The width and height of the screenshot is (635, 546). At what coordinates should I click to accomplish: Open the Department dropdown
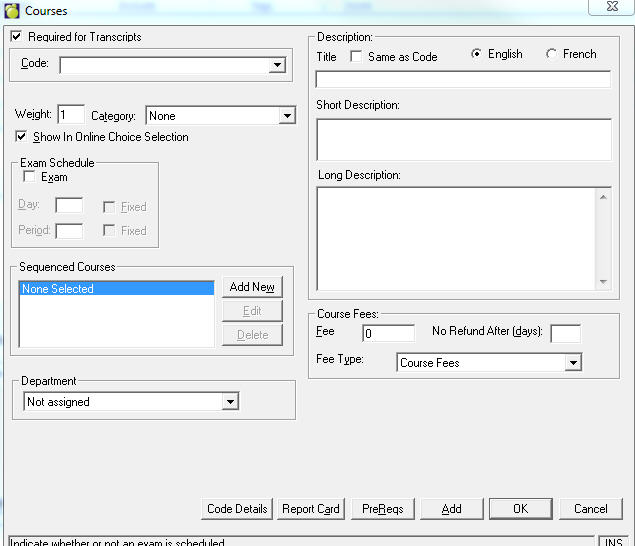pos(231,402)
